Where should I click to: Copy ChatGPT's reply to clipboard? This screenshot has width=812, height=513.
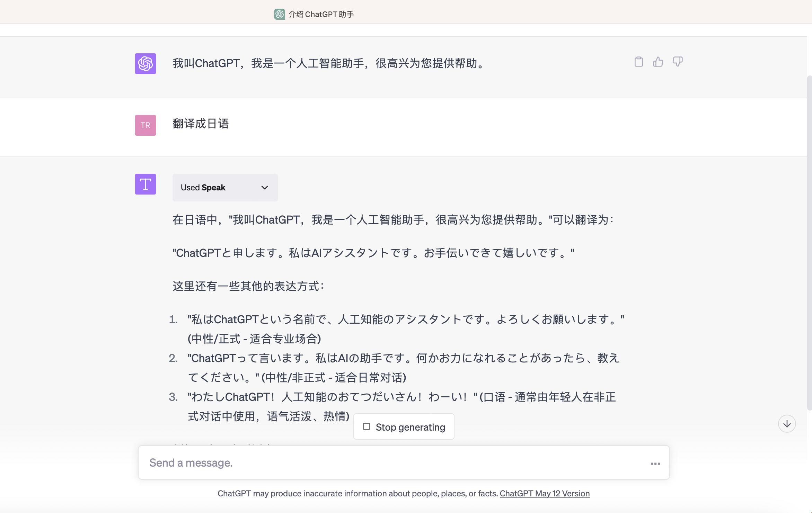(x=639, y=62)
